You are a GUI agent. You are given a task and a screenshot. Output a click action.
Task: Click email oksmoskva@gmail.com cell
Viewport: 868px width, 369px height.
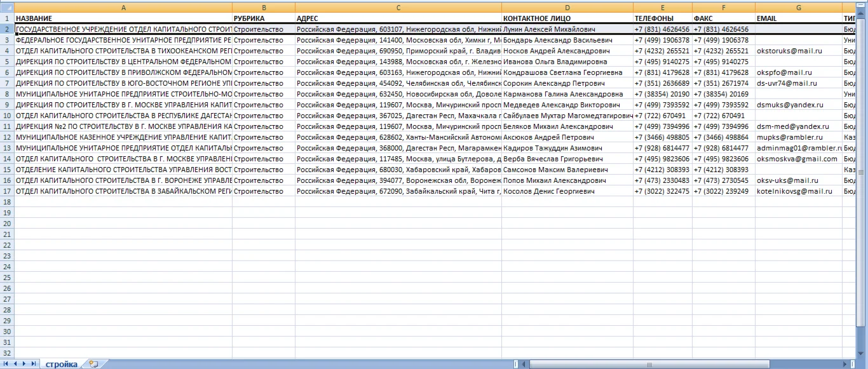[x=799, y=159]
